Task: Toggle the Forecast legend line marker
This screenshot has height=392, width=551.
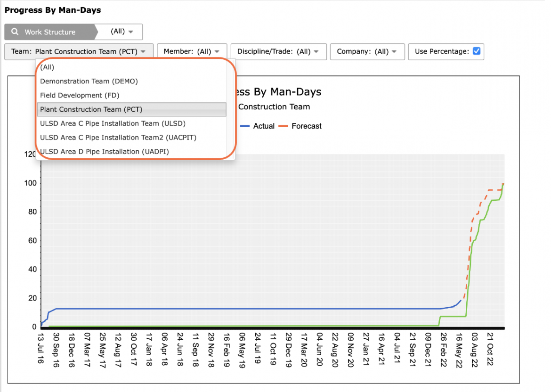Action: pos(283,126)
